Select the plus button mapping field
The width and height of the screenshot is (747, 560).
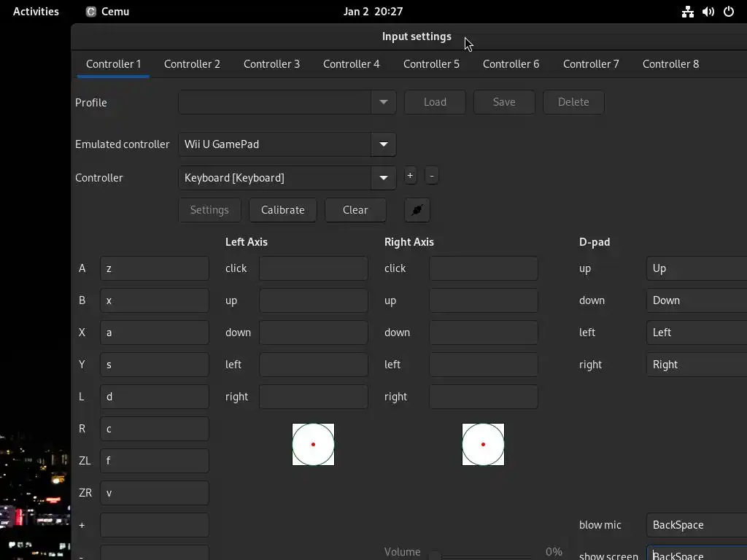(155, 525)
